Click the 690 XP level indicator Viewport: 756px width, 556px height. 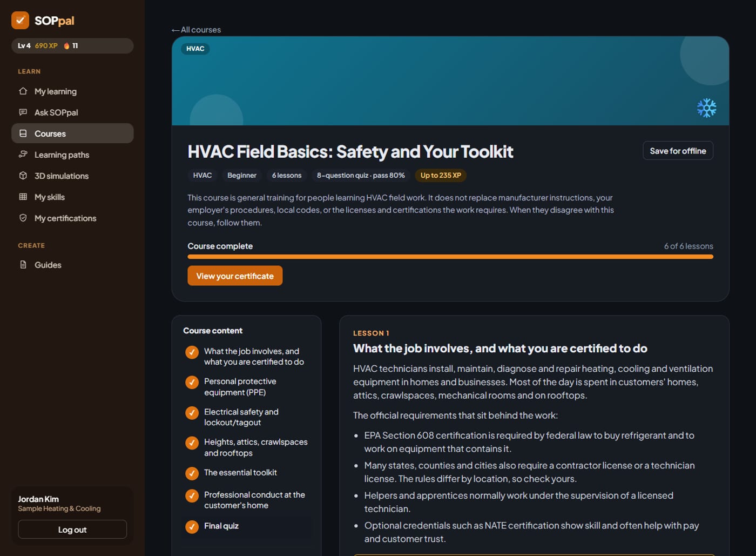click(x=46, y=46)
